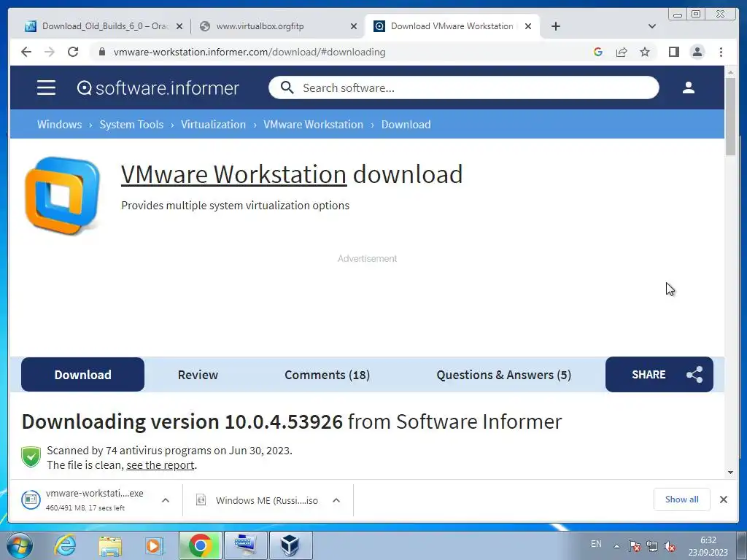
Task: Click the Download breadcrumb item
Action: click(406, 124)
